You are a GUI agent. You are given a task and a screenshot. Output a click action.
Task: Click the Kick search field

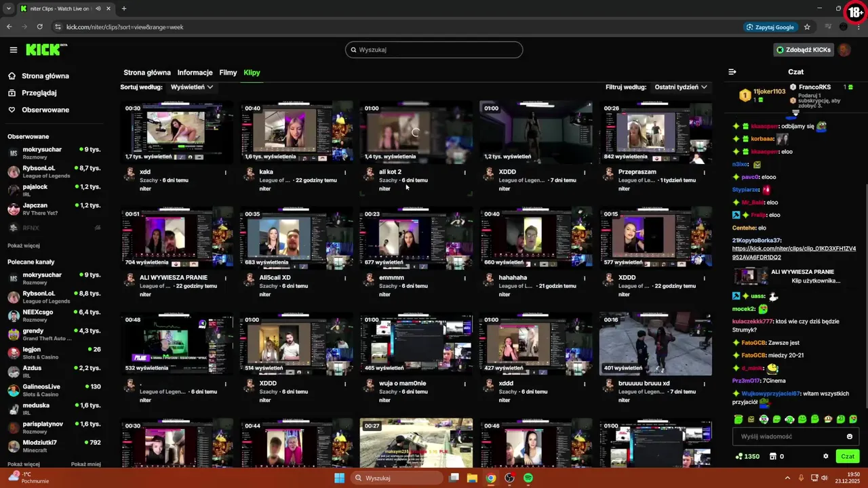click(x=434, y=49)
